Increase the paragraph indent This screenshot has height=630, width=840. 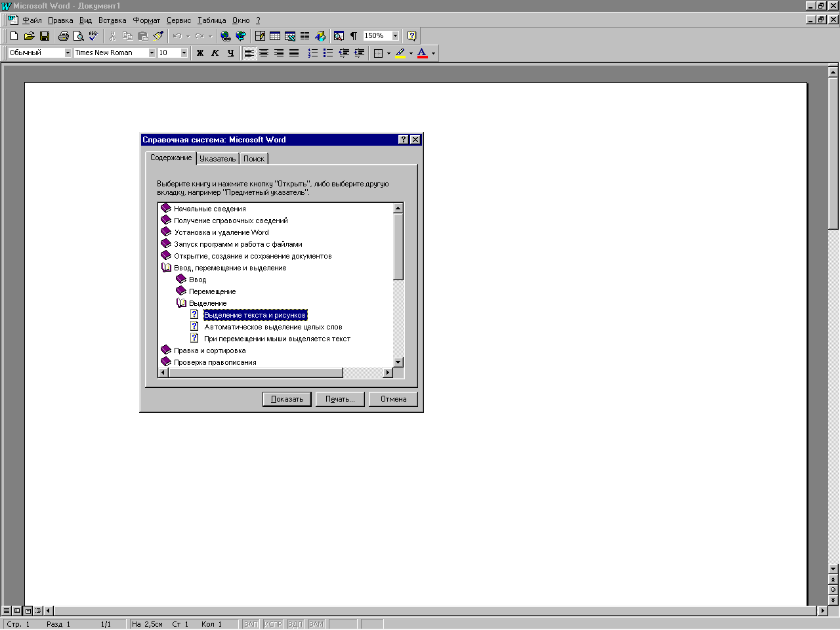click(x=359, y=53)
